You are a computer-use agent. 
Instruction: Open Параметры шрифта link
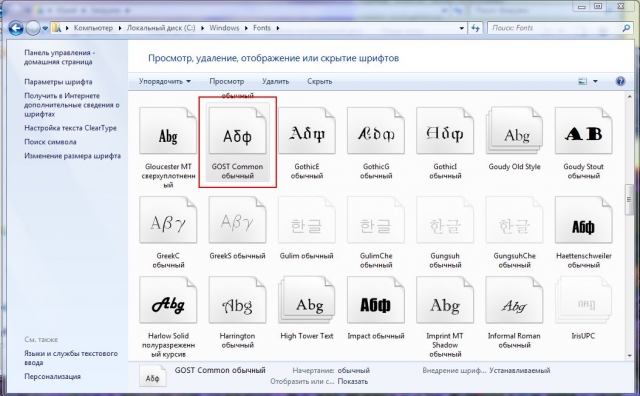click(x=58, y=82)
